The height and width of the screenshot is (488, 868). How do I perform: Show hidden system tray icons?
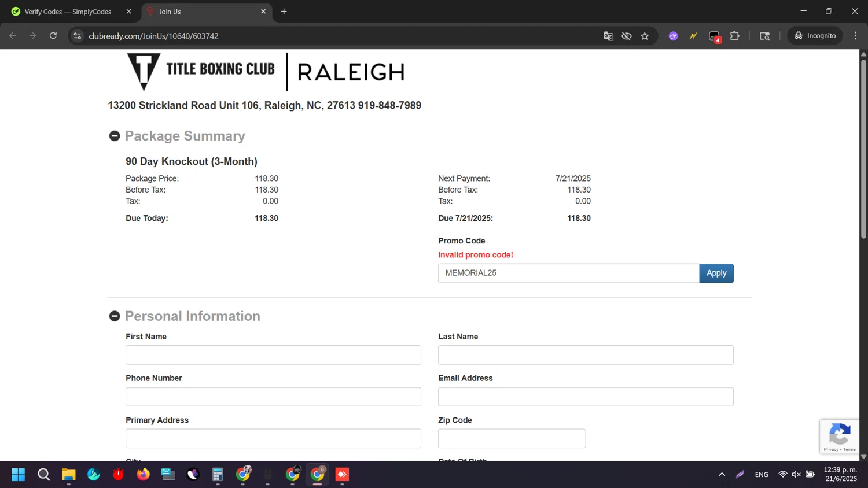point(722,475)
